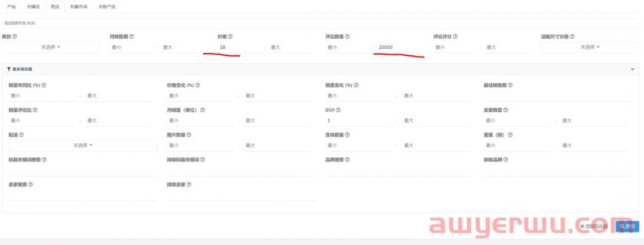
Task: Open the 关联产品 tab
Action: 107,7
